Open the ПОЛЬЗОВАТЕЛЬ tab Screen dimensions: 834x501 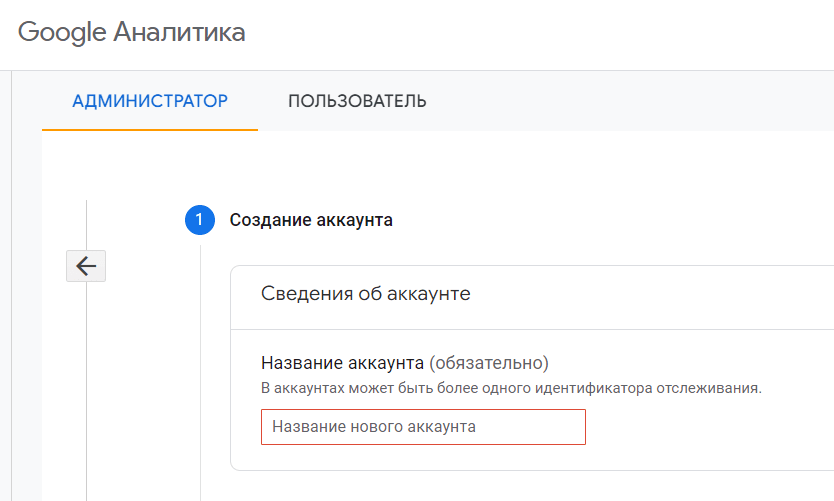357,101
